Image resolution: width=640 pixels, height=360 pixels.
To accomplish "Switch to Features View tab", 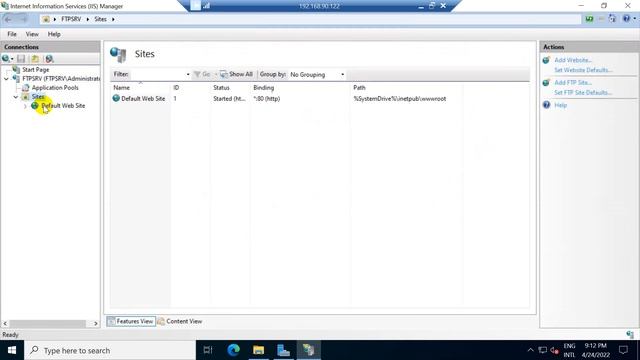I will 131,322.
